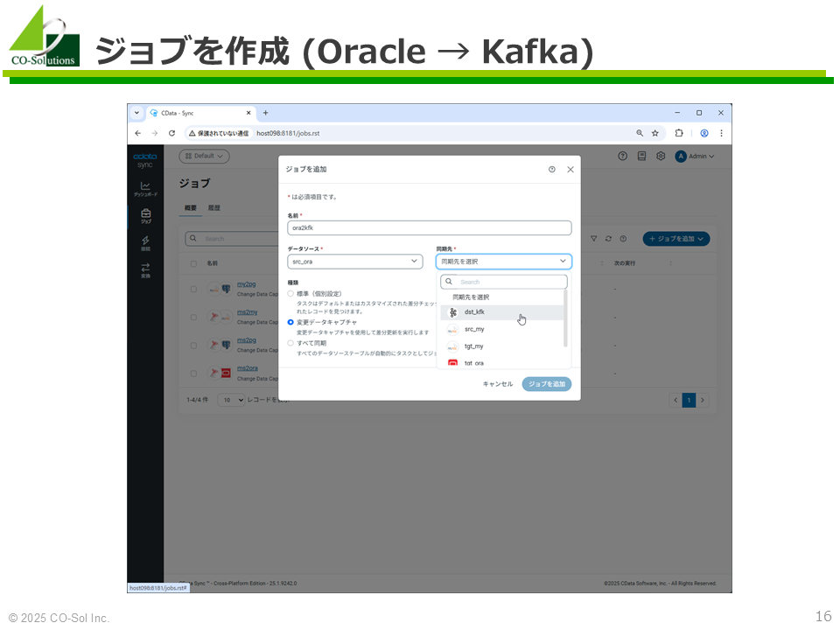
Task: Select the 標準 (個別設定) radio option
Action: click(290, 294)
